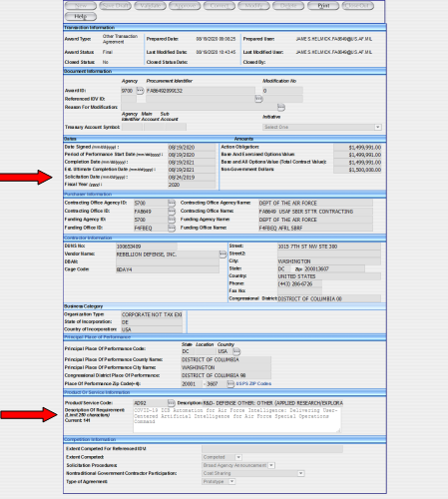
Task: Click the Close Out button
Action: 358,6
